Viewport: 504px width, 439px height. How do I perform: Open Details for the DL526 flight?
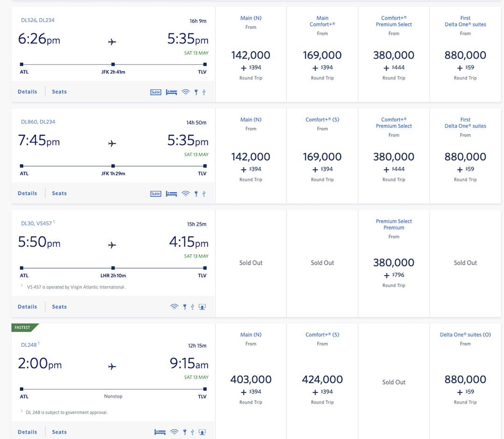click(x=27, y=91)
